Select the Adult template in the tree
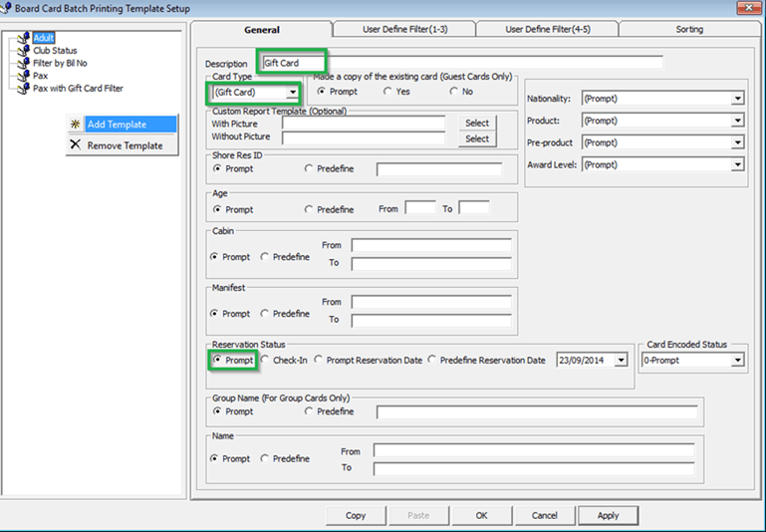This screenshot has height=532, width=766. tap(44, 38)
